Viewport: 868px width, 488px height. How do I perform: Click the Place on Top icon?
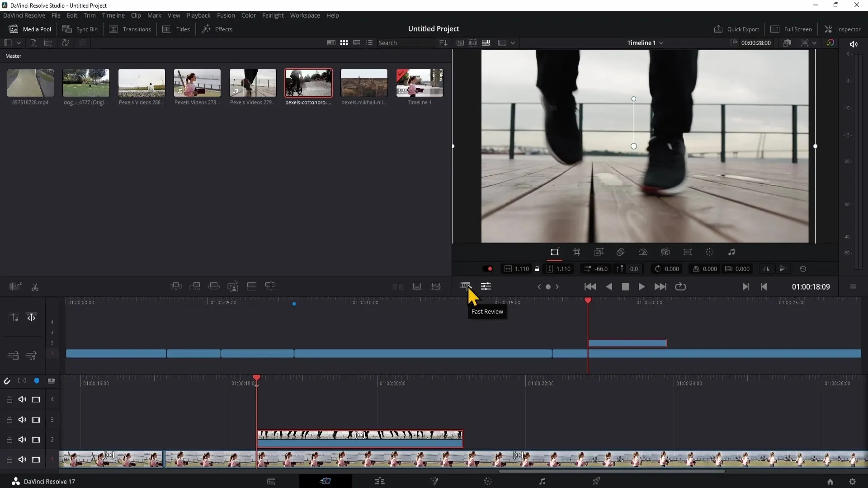click(252, 286)
